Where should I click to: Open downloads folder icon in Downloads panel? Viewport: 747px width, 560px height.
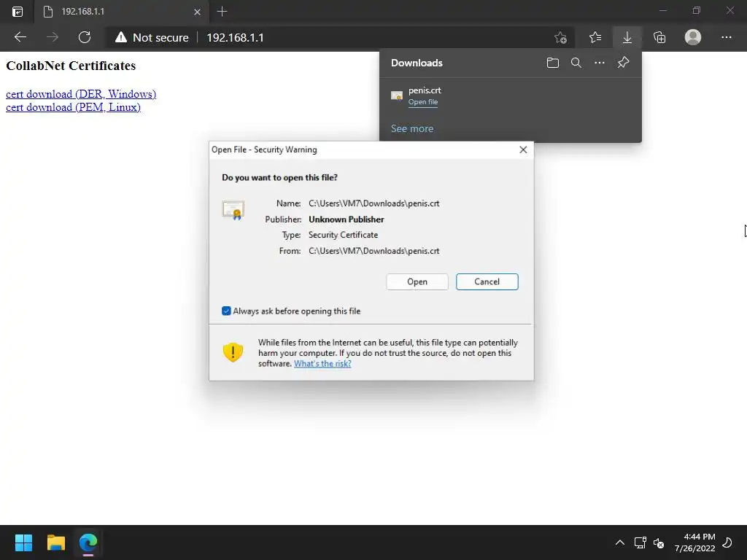(x=553, y=63)
